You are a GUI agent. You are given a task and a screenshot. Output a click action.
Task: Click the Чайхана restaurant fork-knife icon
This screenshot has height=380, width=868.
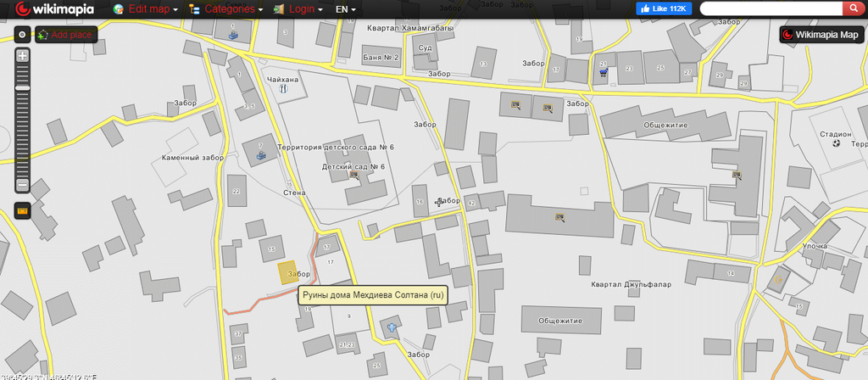[x=284, y=87]
